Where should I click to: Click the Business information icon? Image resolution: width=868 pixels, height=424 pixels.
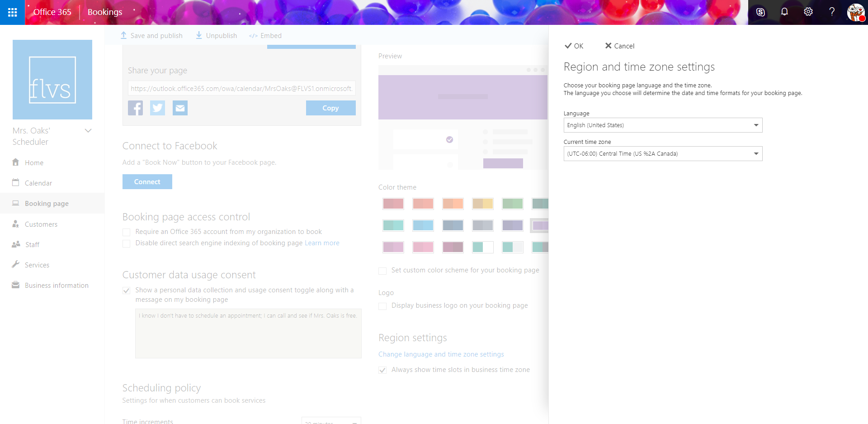pos(15,285)
